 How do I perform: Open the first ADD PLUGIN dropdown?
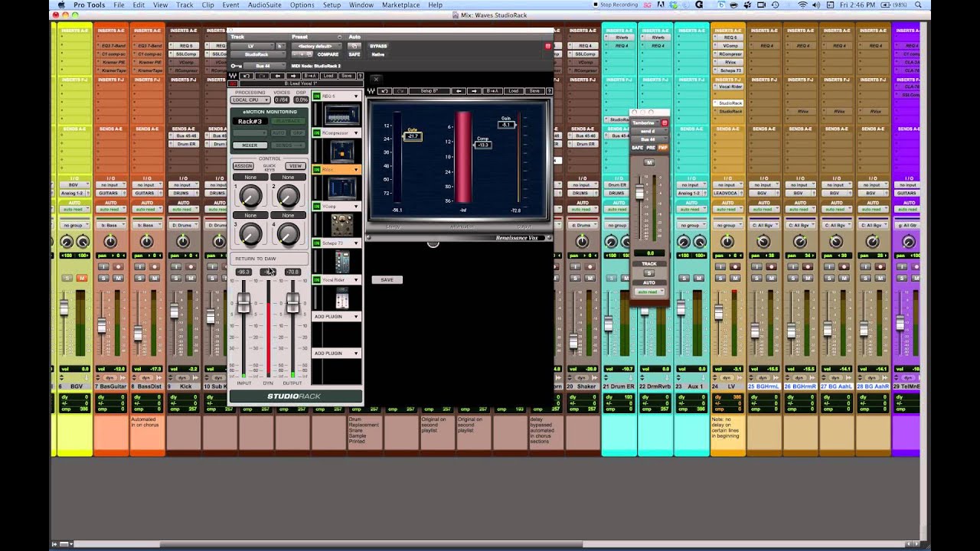[356, 316]
